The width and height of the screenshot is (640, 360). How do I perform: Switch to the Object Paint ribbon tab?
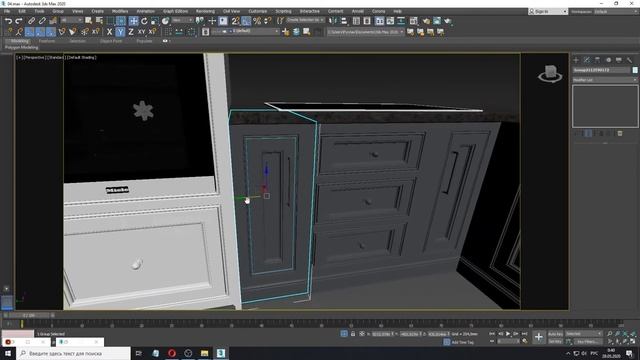tap(111, 41)
